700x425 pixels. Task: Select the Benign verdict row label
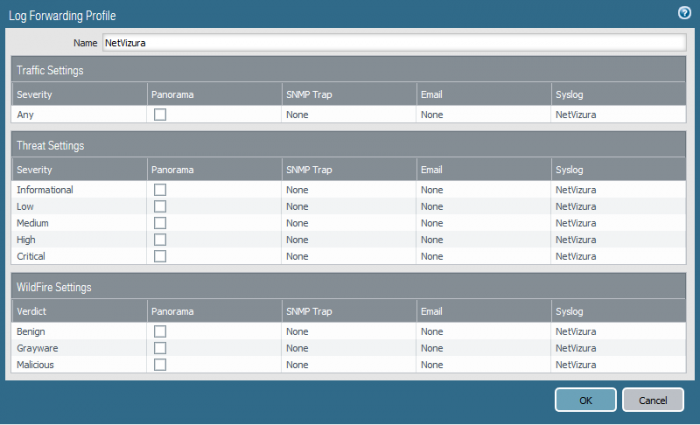pyautogui.click(x=31, y=331)
